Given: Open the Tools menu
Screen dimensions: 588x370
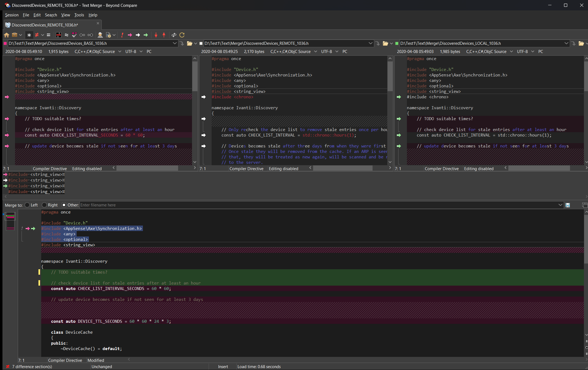Looking at the screenshot, I should point(79,15).
